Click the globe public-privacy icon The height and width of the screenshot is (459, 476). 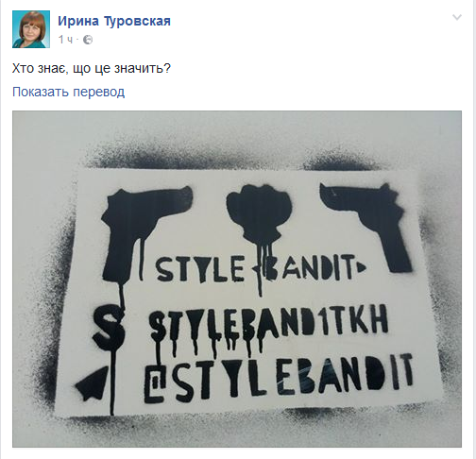click(88, 40)
